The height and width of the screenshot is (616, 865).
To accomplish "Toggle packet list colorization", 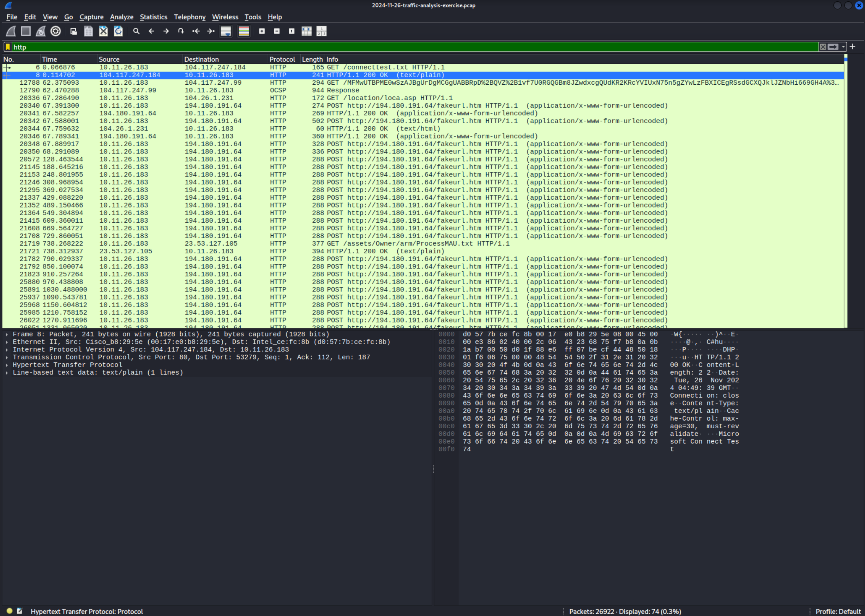I will [244, 31].
